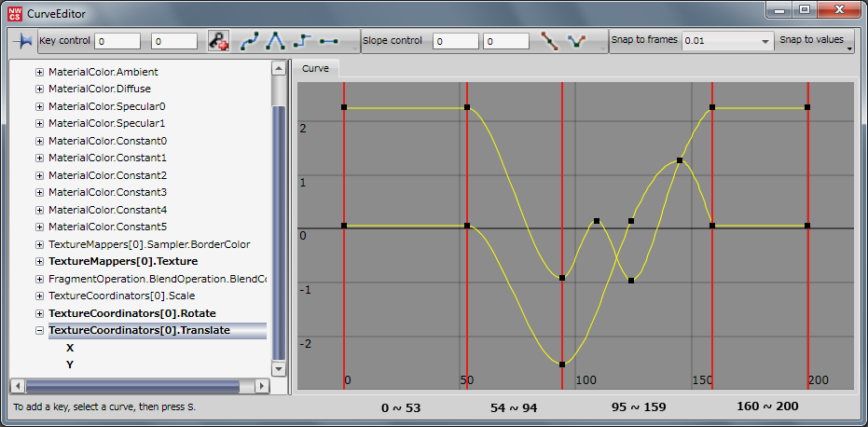Select the linear peak interpolation icon
The image size is (868, 427).
[x=276, y=42]
